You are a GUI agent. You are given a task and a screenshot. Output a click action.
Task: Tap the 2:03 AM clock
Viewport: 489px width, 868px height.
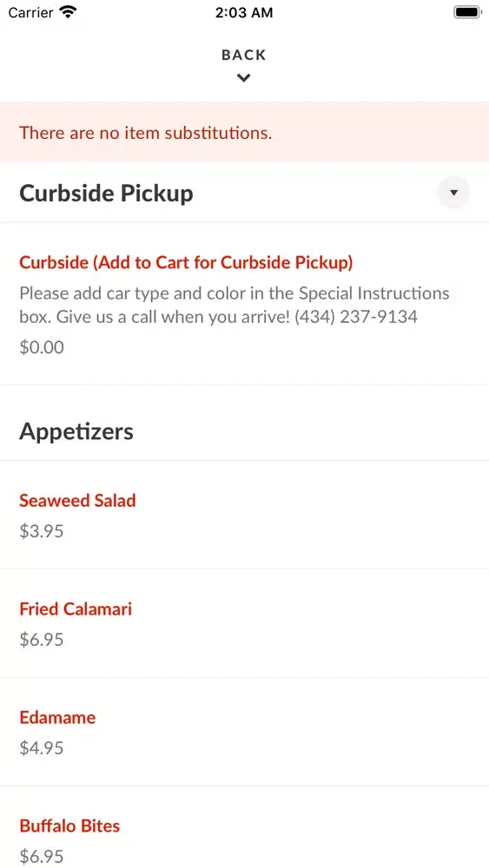pyautogui.click(x=244, y=13)
